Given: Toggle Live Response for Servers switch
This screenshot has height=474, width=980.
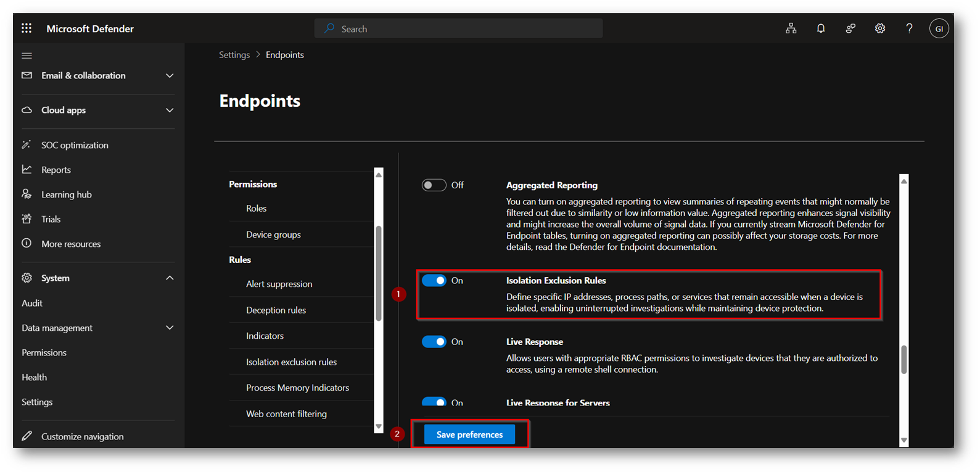Looking at the screenshot, I should click(x=434, y=402).
